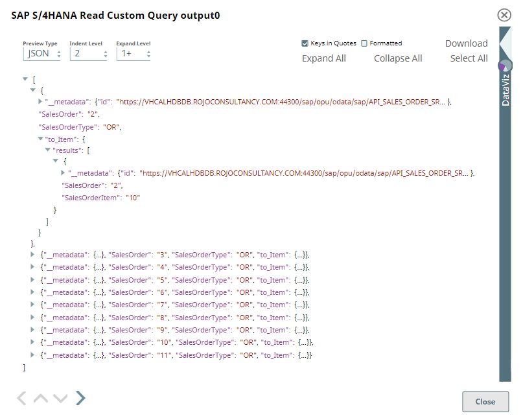Expand the SalesOrder 9 row
The width and height of the screenshot is (523, 420).
pos(32,330)
